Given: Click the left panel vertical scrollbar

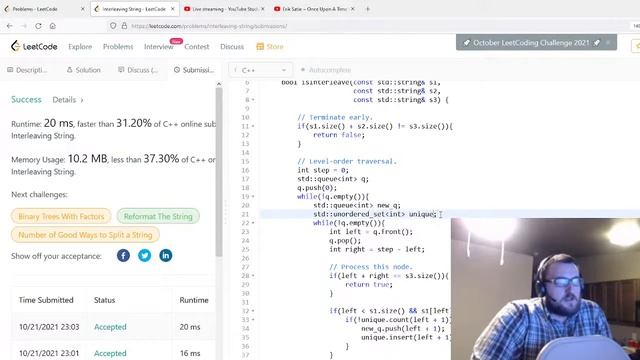Looking at the screenshot, I should [219, 171].
